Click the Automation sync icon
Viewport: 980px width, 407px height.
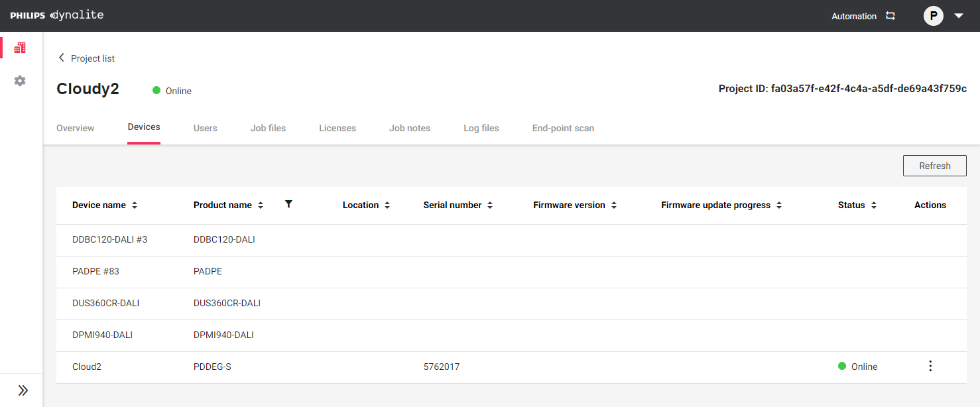[890, 16]
